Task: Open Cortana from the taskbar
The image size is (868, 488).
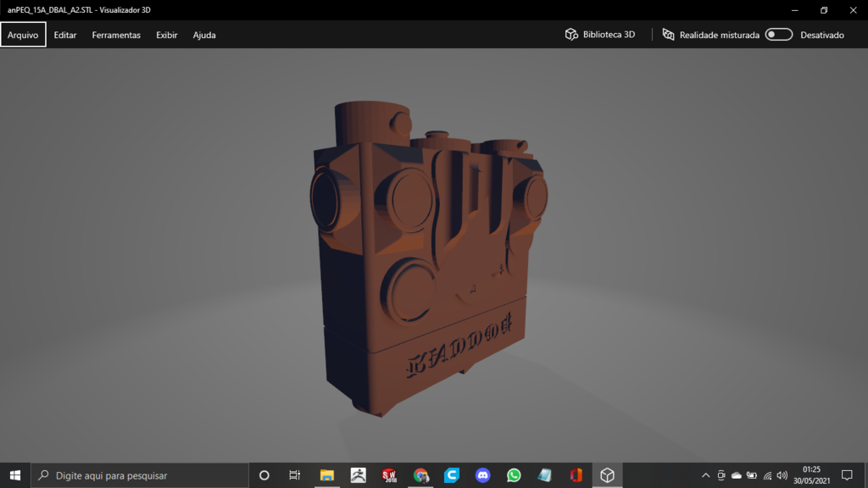Action: [264, 475]
